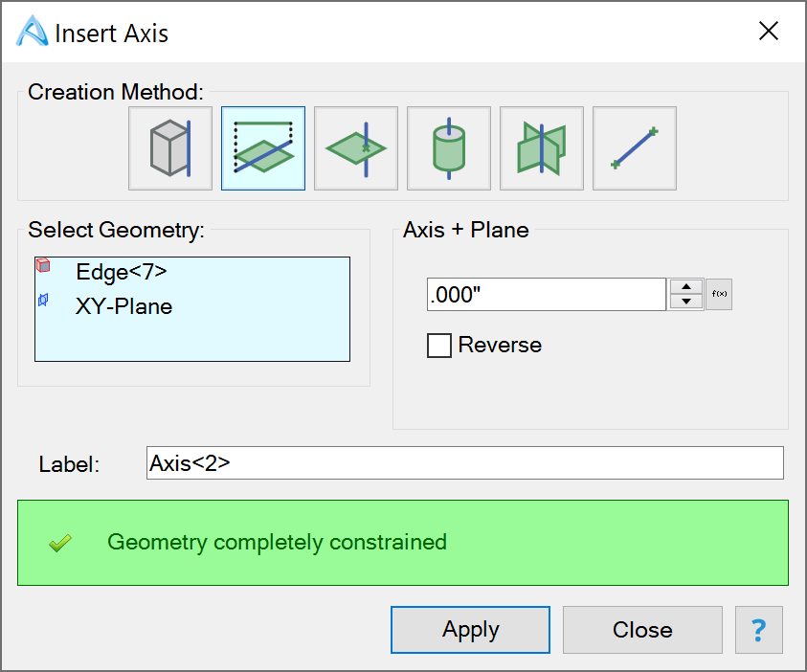The width and height of the screenshot is (807, 672).
Task: Click the Alibre logo in the title bar
Action: pyautogui.click(x=32, y=31)
